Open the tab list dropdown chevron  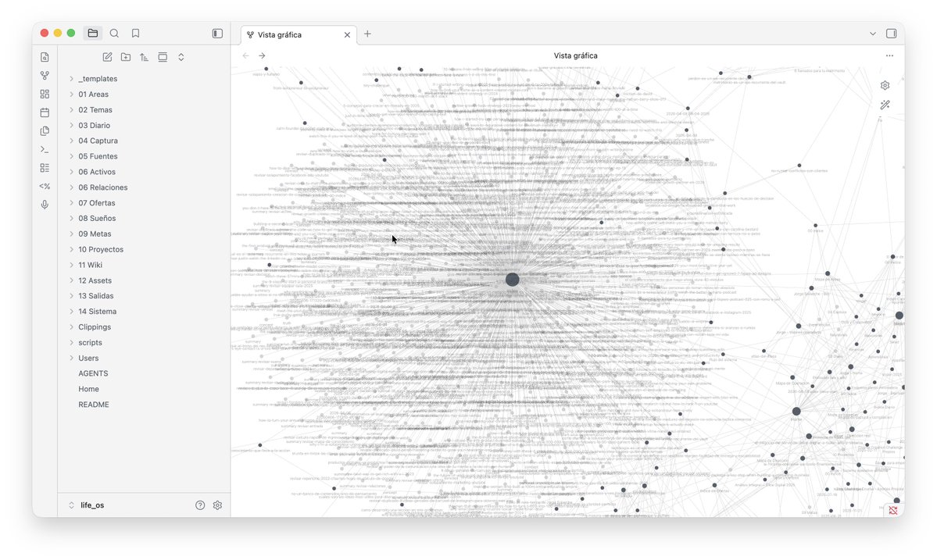[x=872, y=34]
